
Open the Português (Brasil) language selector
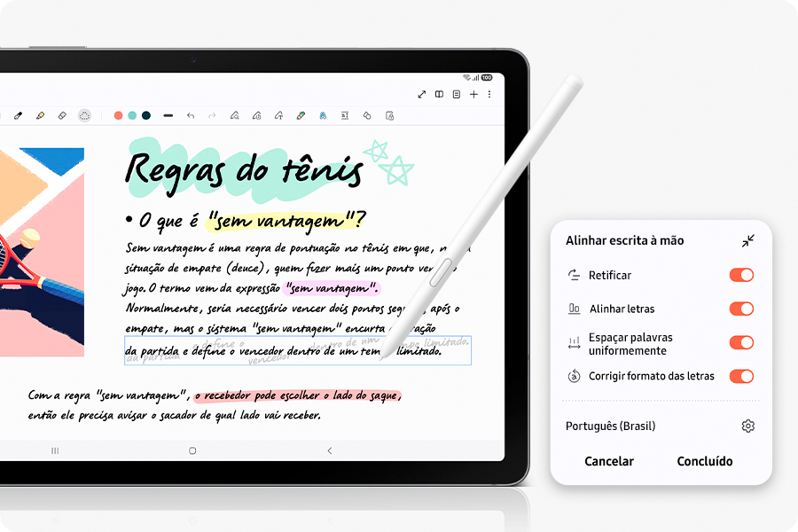pos(612,426)
